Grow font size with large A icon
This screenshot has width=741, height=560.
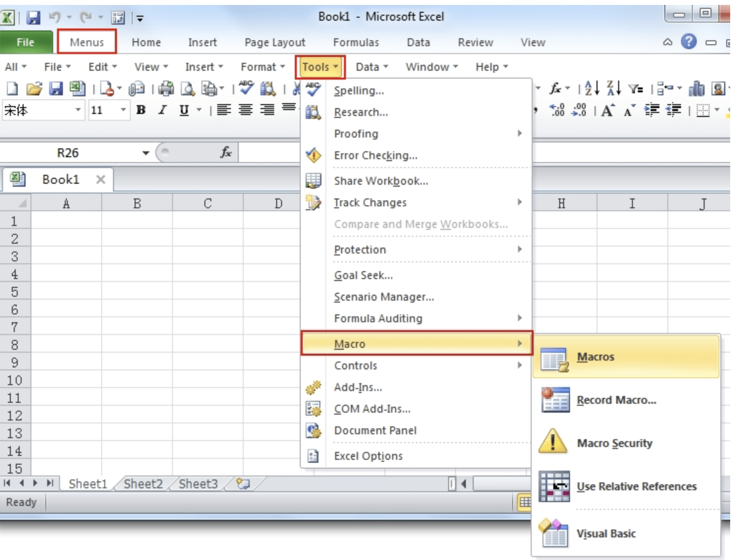[608, 110]
